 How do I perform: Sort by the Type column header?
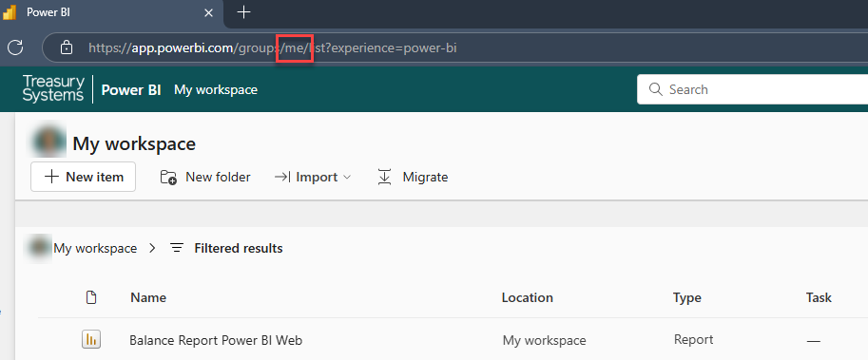click(x=687, y=297)
